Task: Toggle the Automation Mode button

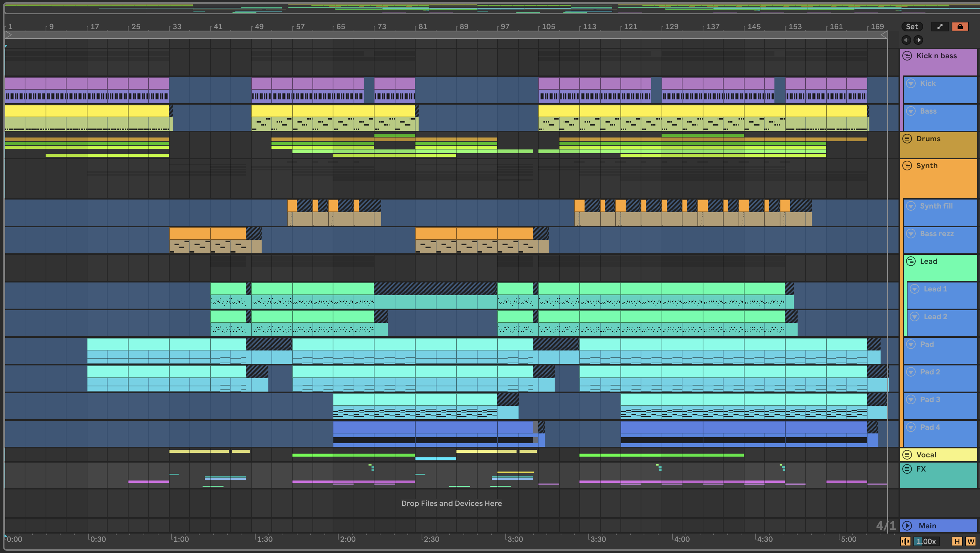Action: pyautogui.click(x=940, y=26)
